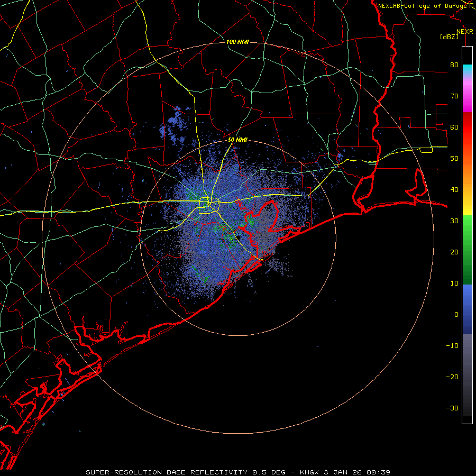Screen dimensions: 476x476
Task: Click the 50 dBZ scale value
Action: click(454, 159)
